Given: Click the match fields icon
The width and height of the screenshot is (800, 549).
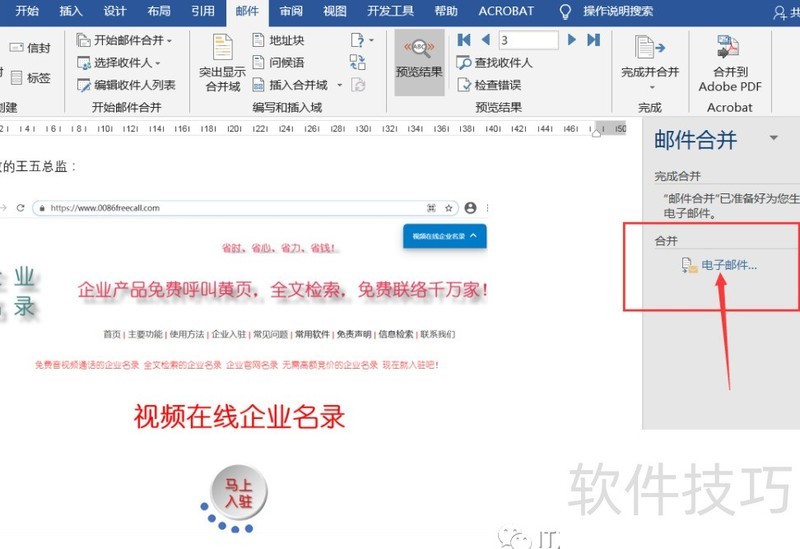Looking at the screenshot, I should [358, 62].
